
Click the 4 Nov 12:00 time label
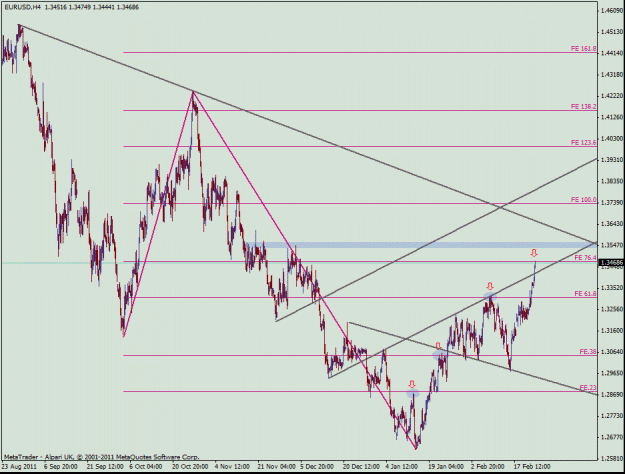click(232, 466)
